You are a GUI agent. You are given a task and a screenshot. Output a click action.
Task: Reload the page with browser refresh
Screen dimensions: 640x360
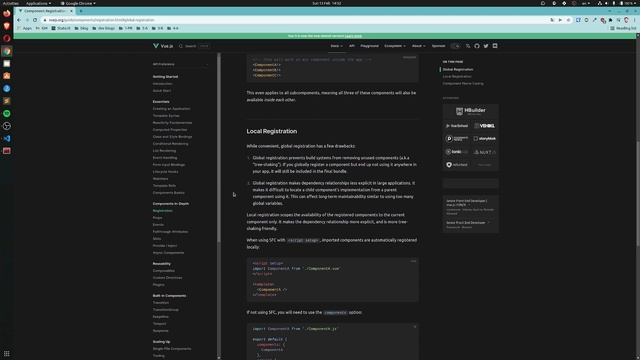(x=35, y=20)
